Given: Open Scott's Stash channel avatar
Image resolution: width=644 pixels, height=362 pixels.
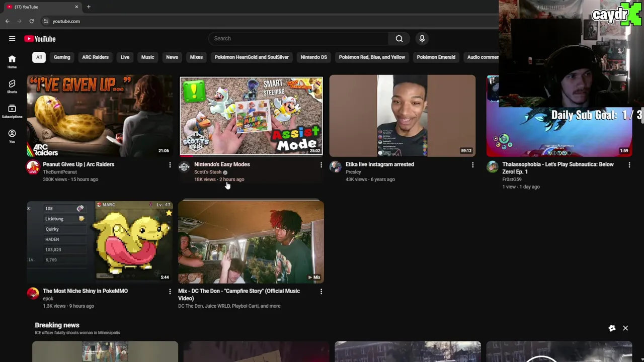Looking at the screenshot, I should pyautogui.click(x=184, y=167).
